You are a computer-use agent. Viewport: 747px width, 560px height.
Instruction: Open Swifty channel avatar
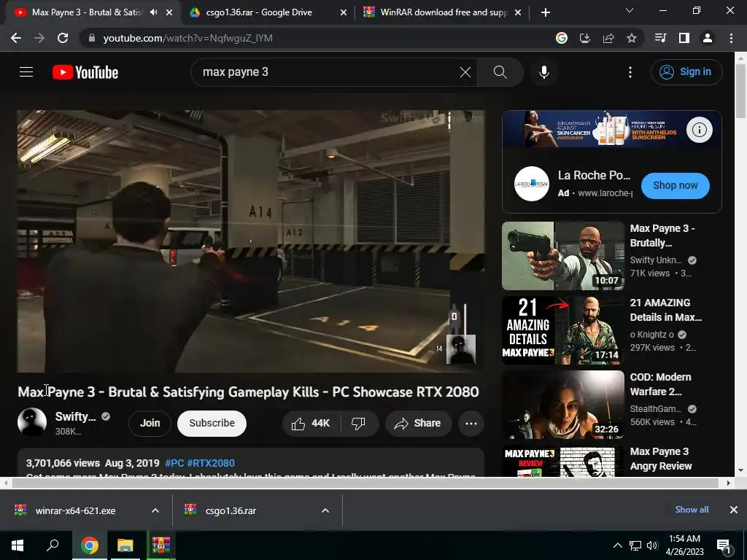(32, 422)
